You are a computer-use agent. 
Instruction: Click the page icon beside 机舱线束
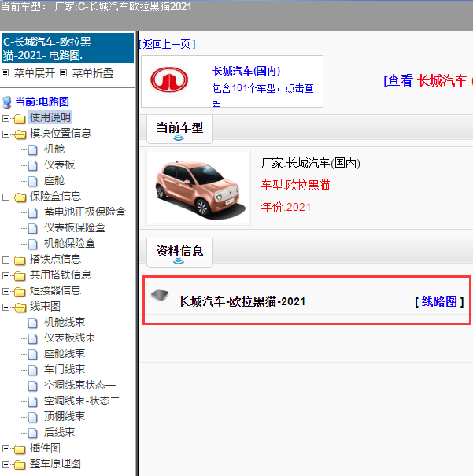point(33,323)
